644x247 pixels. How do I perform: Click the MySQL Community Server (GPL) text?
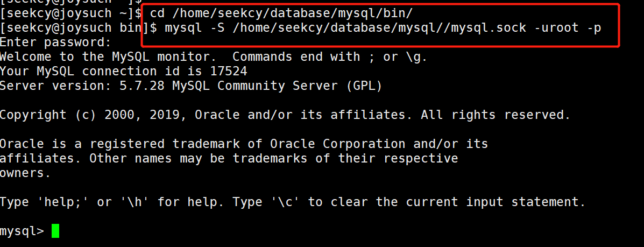(x=277, y=86)
